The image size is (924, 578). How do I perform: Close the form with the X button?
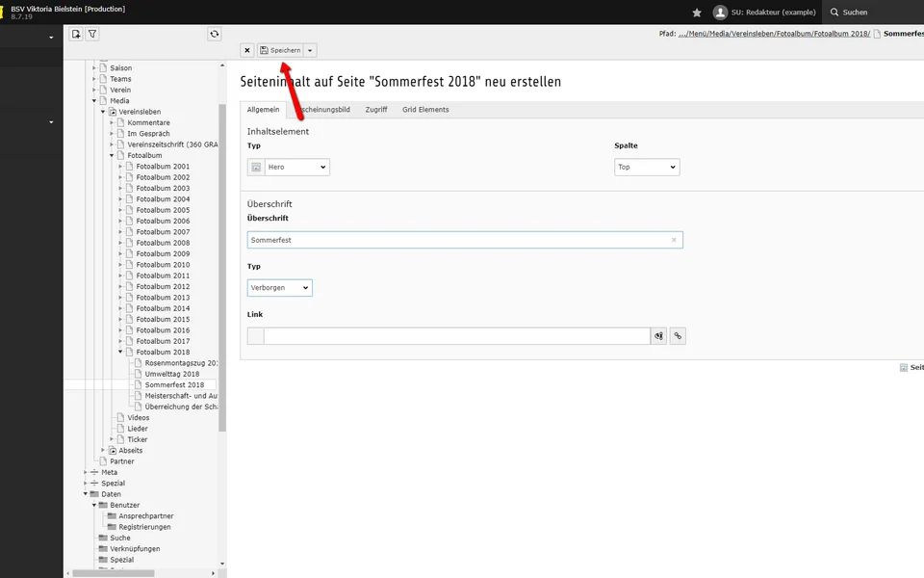point(247,50)
